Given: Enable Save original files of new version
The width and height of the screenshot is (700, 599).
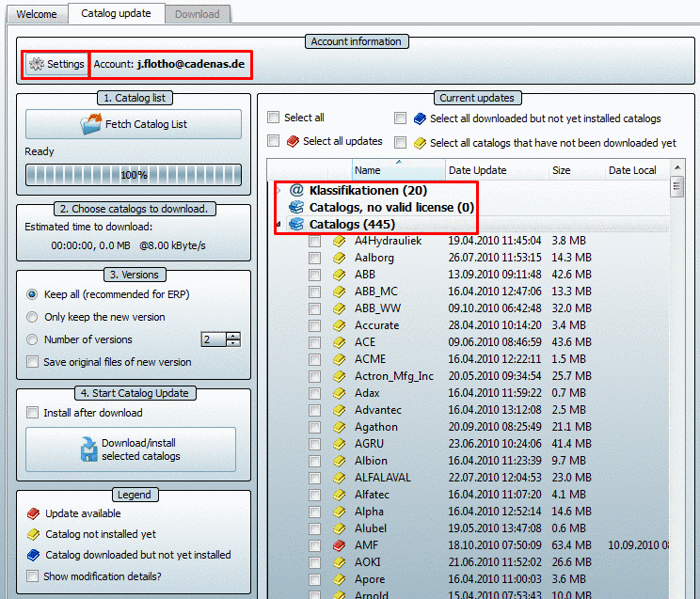Looking at the screenshot, I should (x=32, y=362).
